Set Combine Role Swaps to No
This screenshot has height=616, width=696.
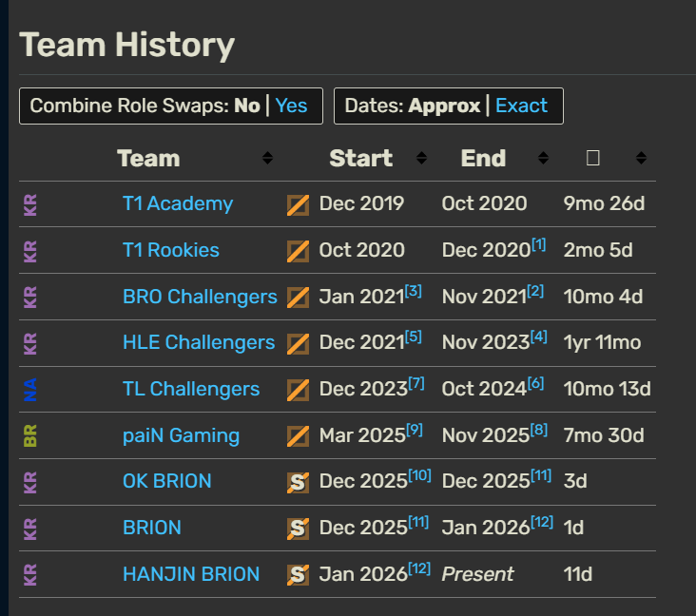pos(247,106)
